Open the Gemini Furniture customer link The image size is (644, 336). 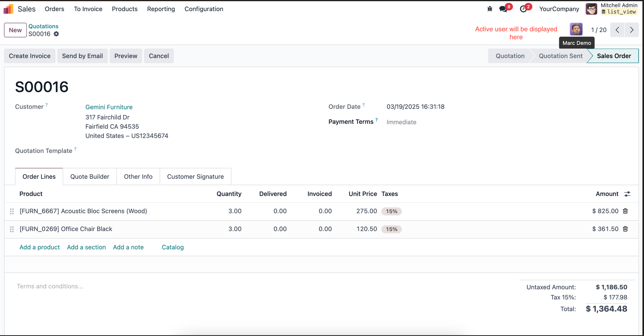click(x=109, y=107)
